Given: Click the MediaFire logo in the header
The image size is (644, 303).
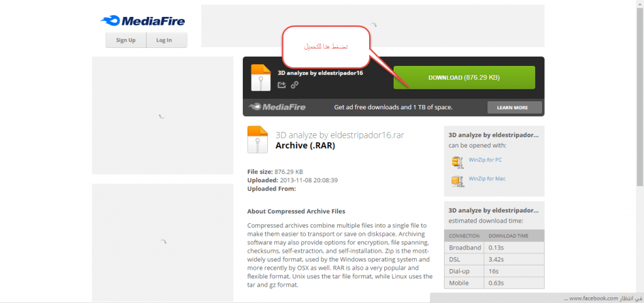Looking at the screenshot, I should (x=143, y=21).
